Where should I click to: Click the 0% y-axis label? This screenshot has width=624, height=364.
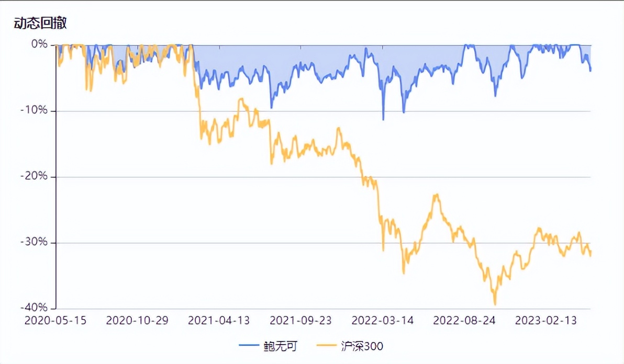[39, 44]
